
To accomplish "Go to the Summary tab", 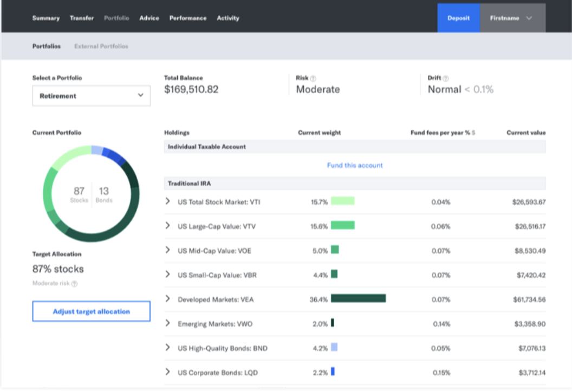I will click(x=46, y=18).
